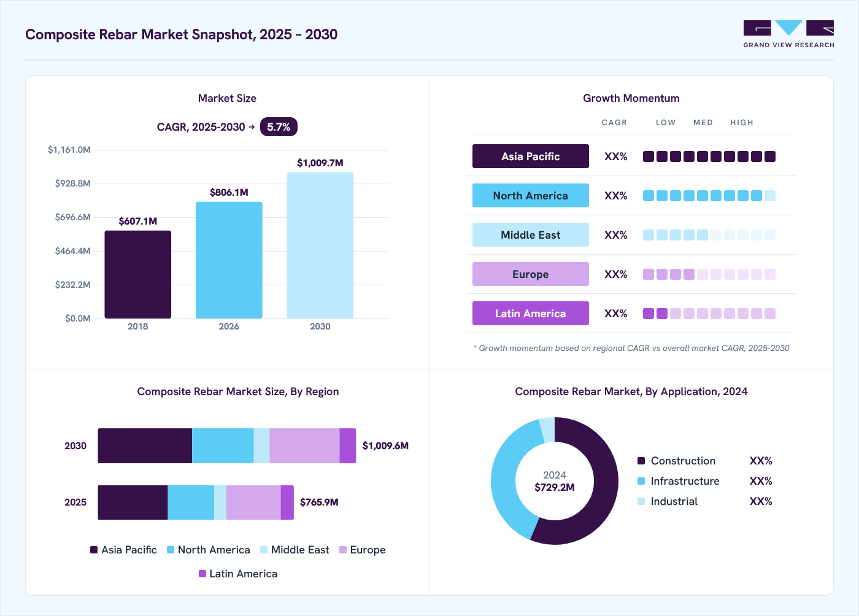This screenshot has height=616, width=859.
Task: Click the $765.9M total label
Action: pos(319,502)
